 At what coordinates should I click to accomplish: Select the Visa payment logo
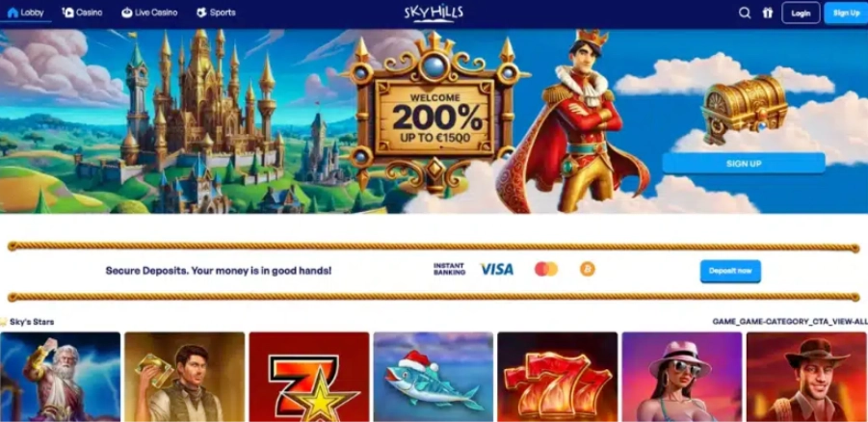[496, 270]
